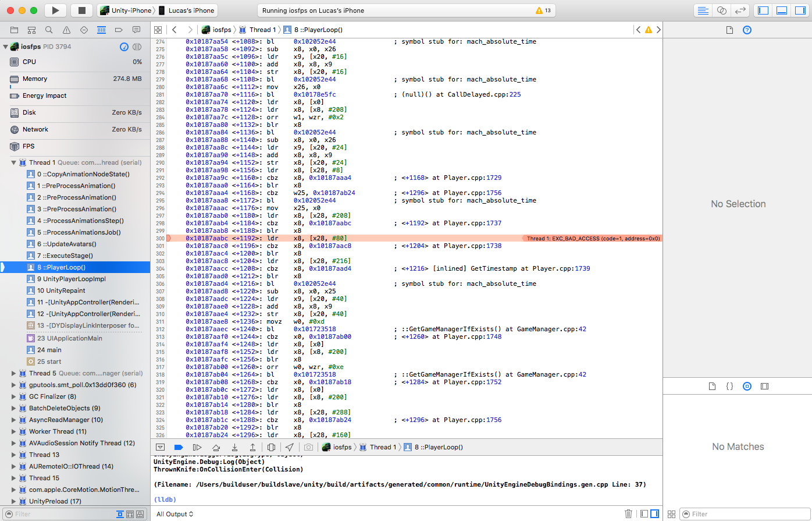This screenshot has width=812, height=521.
Task: Click the Step Into debug button
Action: pos(234,447)
